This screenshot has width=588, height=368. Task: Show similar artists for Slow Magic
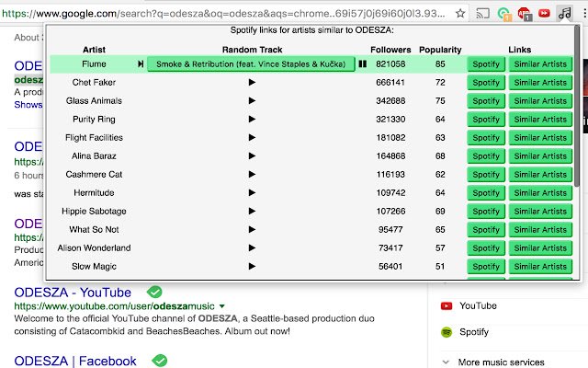click(540, 267)
